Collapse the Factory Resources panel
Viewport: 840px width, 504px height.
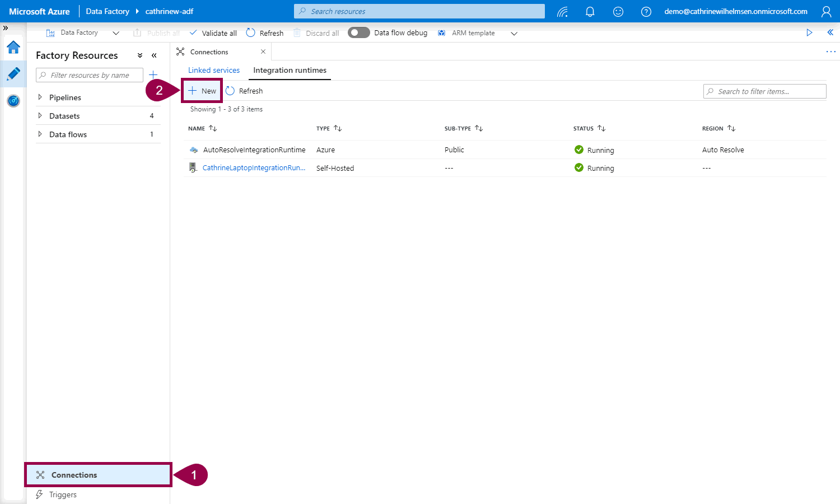[x=154, y=55]
